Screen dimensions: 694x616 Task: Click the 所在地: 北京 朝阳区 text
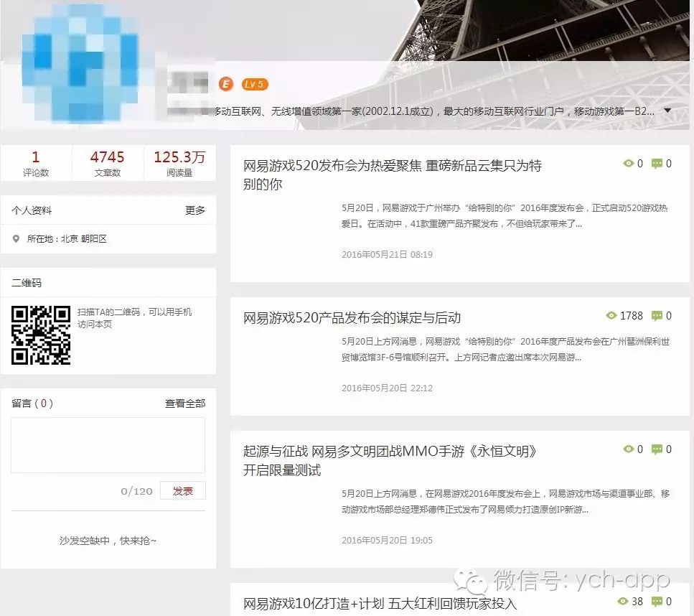tap(67, 238)
